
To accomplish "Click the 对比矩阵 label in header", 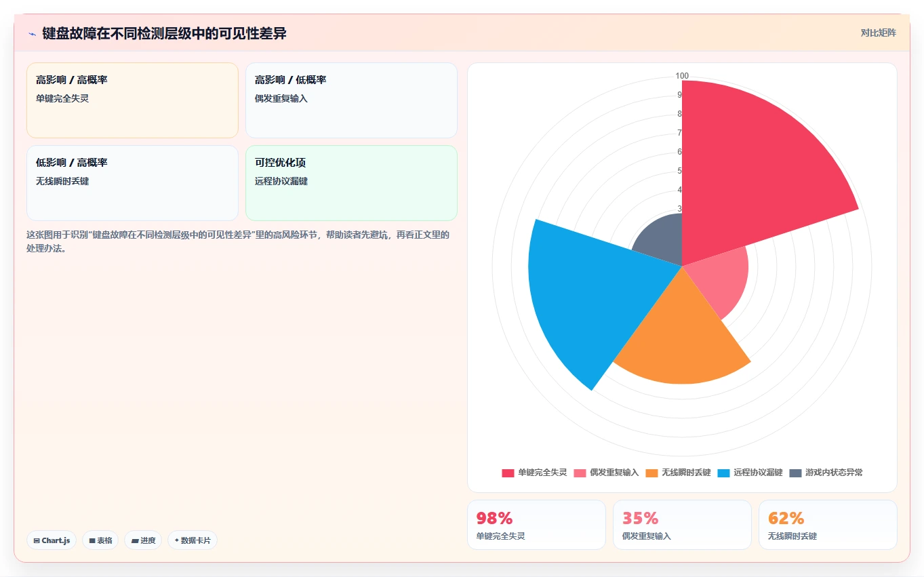I will [878, 33].
